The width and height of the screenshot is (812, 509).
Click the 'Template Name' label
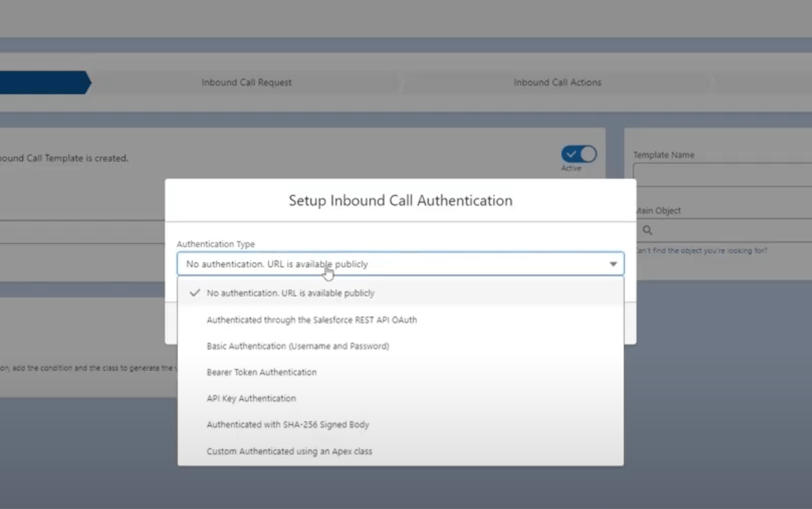(664, 155)
